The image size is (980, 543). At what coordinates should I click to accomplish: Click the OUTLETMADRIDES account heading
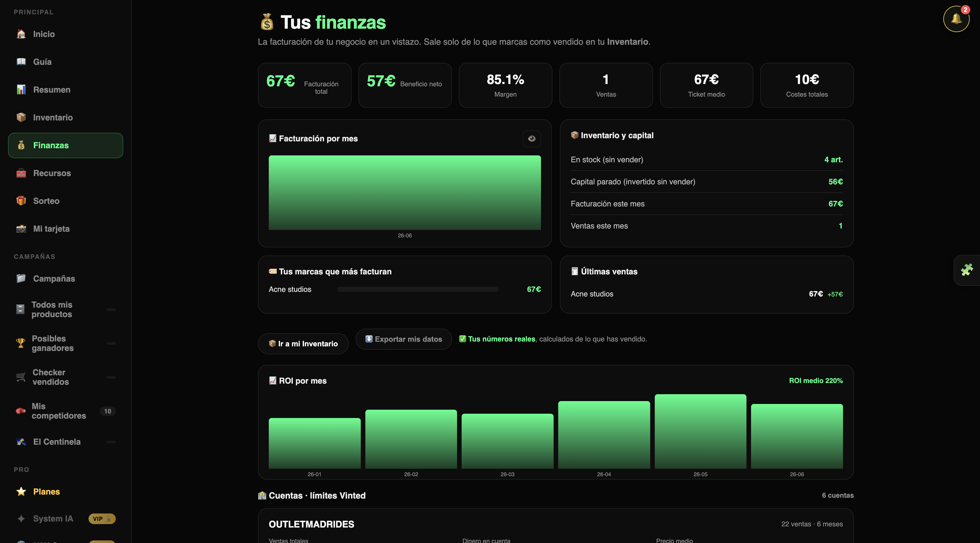tap(311, 524)
